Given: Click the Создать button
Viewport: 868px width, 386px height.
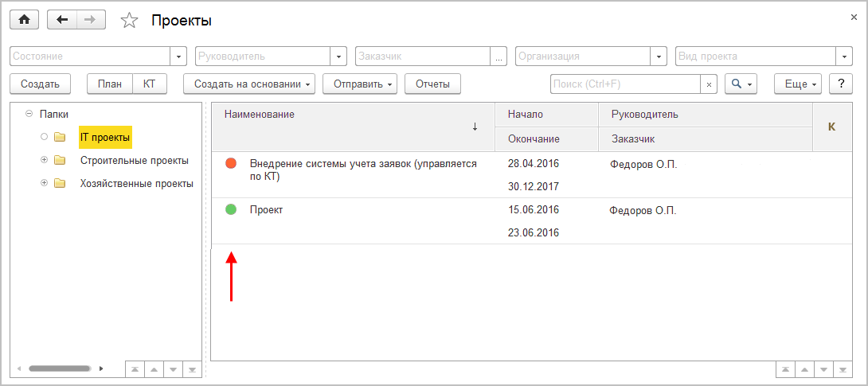Looking at the screenshot, I should [40, 84].
